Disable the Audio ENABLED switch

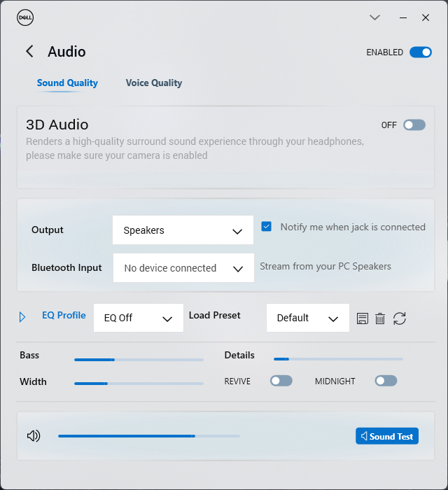click(x=421, y=52)
